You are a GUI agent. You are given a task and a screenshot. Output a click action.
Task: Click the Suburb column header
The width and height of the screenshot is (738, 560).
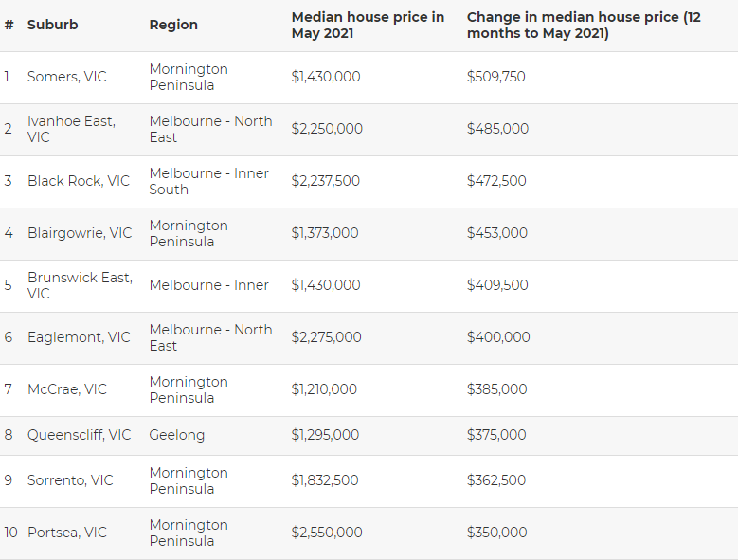click(x=52, y=25)
